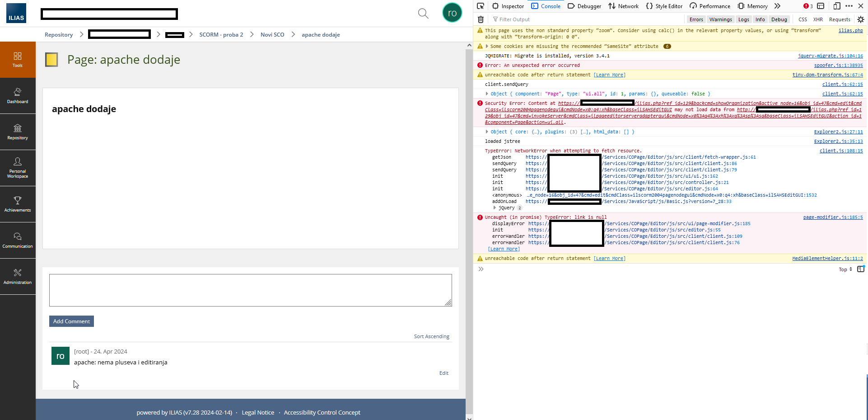The height and width of the screenshot is (420, 868).
Task: Switch to the Network tab
Action: click(x=623, y=6)
